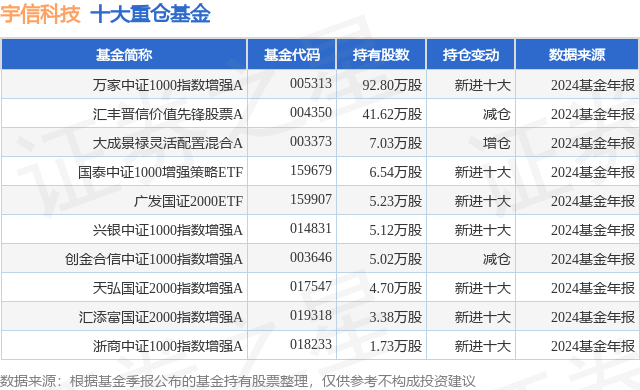The width and height of the screenshot is (640, 390).
Task: Open 万家中证1000指数增强A fund name
Action: click(168, 85)
